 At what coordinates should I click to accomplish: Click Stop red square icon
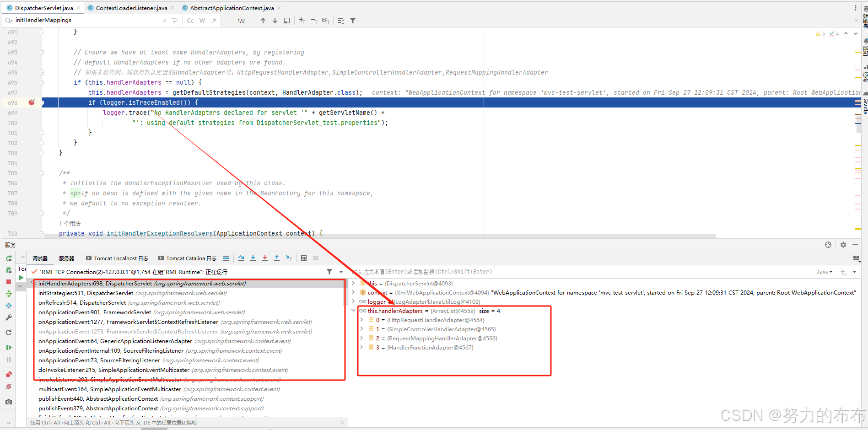pos(9,282)
